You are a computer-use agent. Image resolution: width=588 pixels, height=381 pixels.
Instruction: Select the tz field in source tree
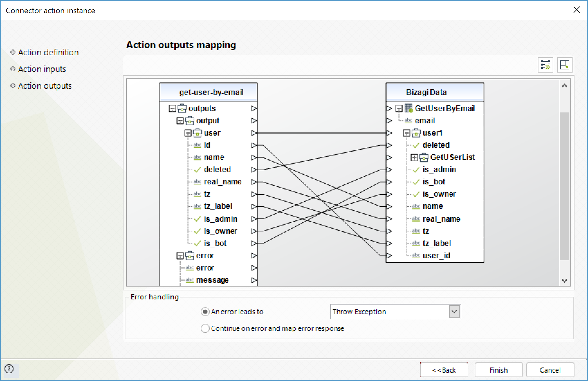207,194
